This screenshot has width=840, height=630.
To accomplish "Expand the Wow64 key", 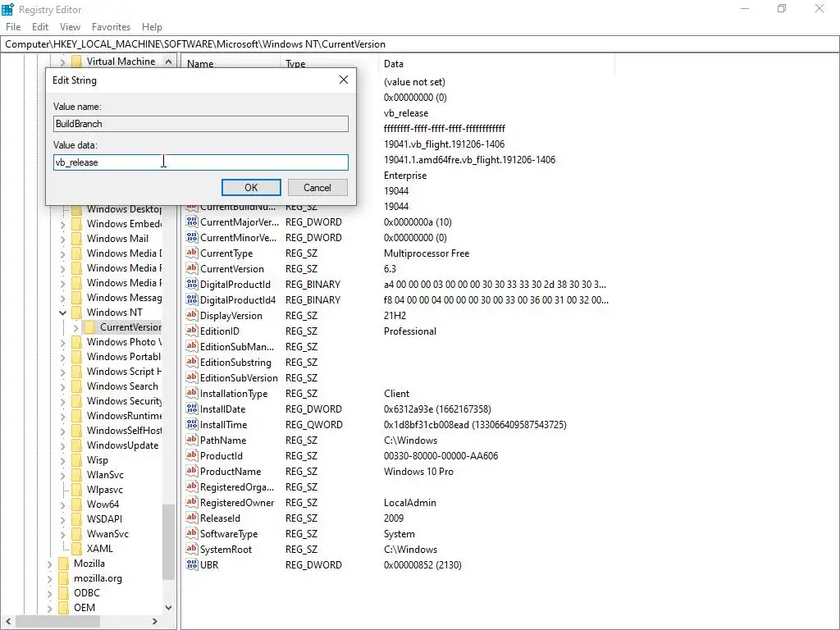I will [62, 504].
